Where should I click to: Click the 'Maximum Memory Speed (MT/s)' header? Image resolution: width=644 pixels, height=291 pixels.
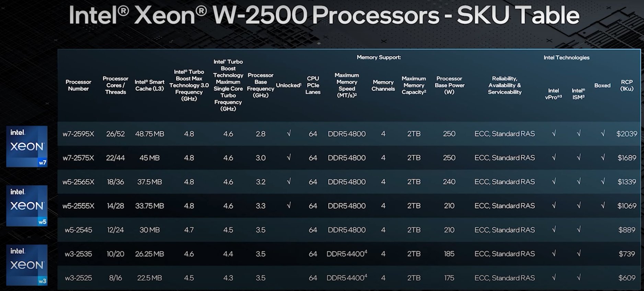coord(347,85)
